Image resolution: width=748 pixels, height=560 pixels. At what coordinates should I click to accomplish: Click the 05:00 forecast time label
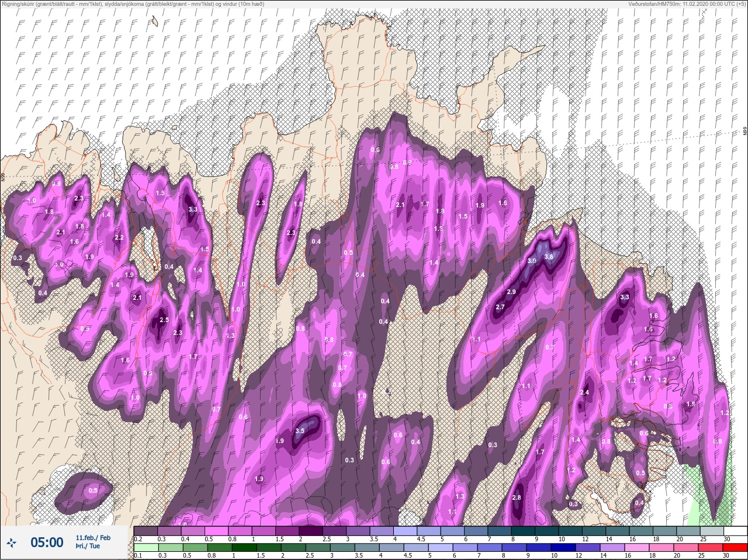pos(47,542)
